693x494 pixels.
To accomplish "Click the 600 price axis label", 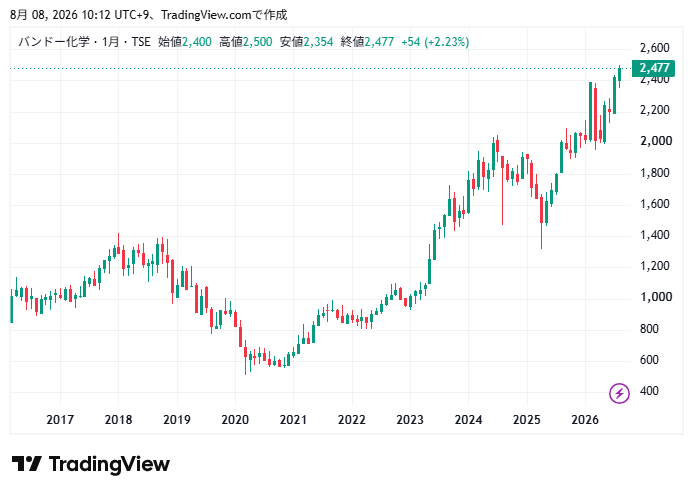I will pyautogui.click(x=649, y=360).
